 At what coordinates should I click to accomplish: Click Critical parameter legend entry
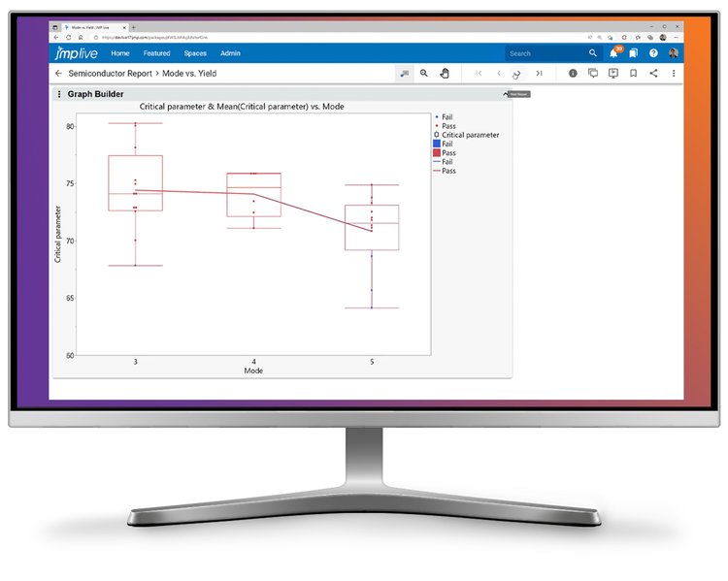(466, 135)
